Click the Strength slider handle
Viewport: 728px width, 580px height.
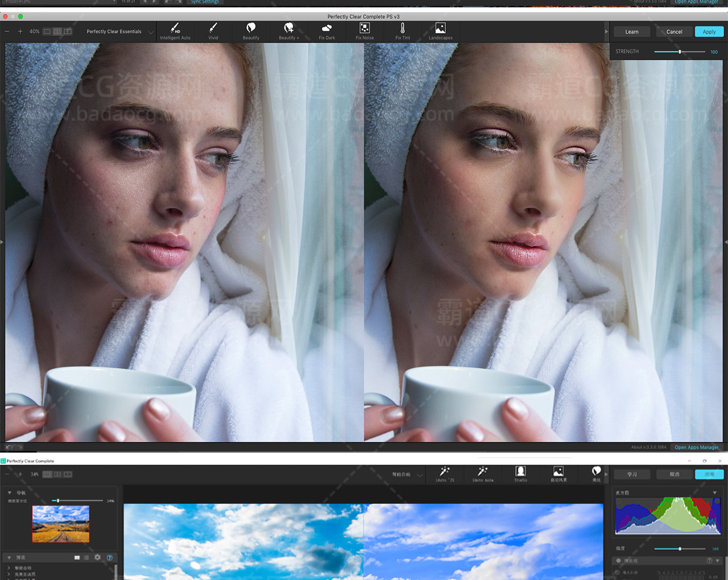pyautogui.click(x=680, y=52)
